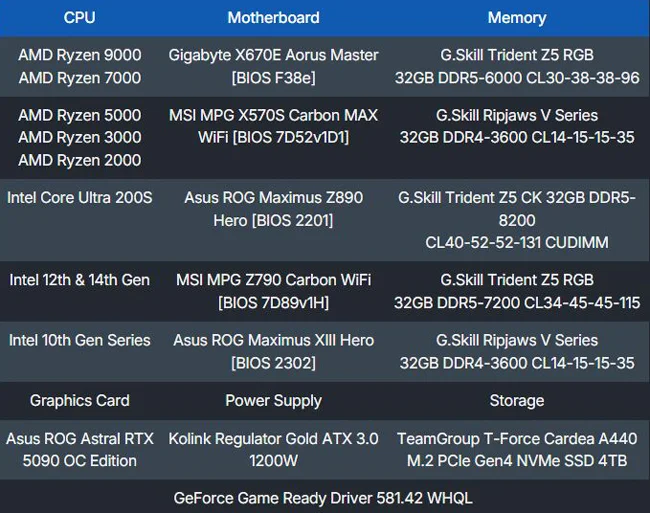
Task: Select the DDR5-7200 CL34 memory cell
Action: click(x=516, y=291)
